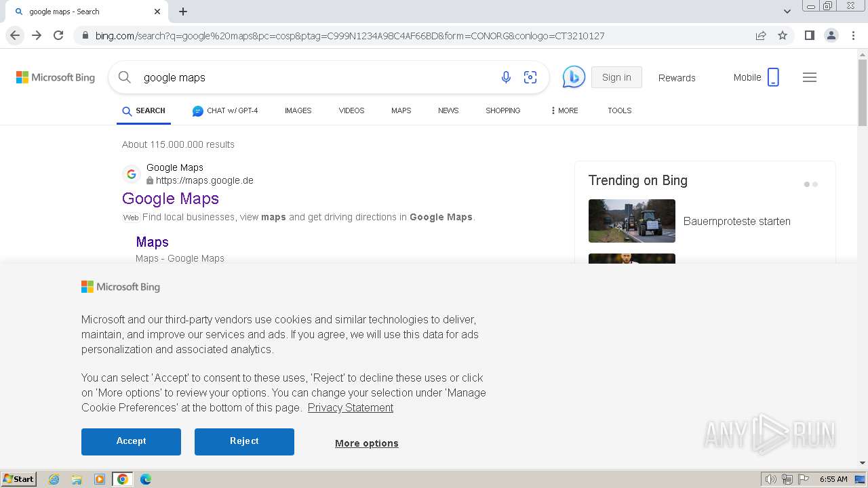Select Chrome icon in taskbar
The width and height of the screenshot is (868, 488).
[x=123, y=479]
